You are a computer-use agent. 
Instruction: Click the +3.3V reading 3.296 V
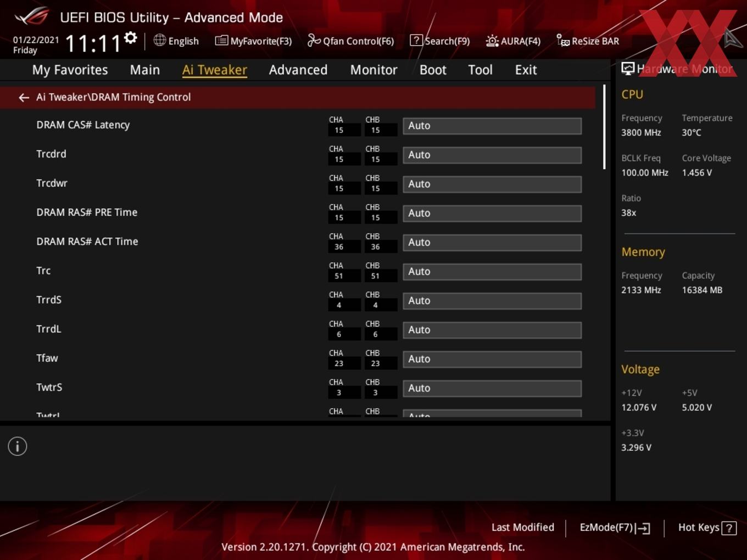pos(636,447)
